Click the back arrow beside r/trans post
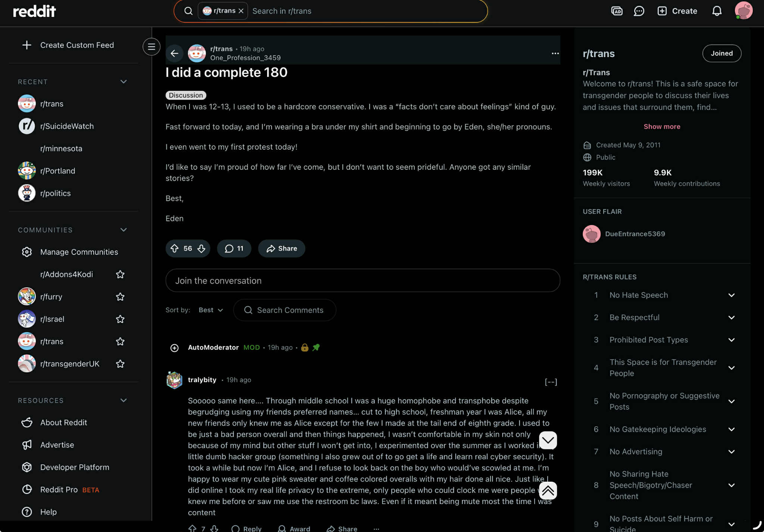Image resolution: width=764 pixels, height=532 pixels. pos(174,53)
